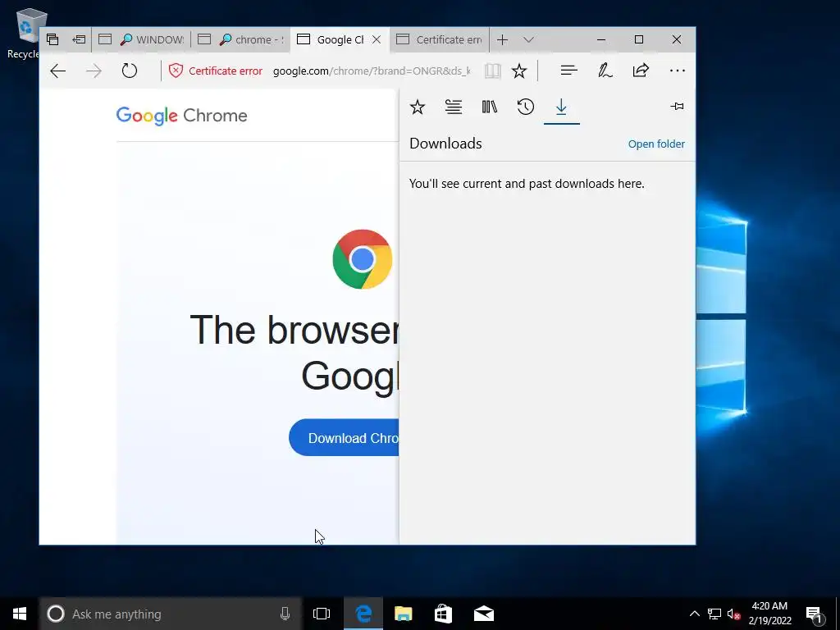Show hidden system tray icons

point(694,614)
